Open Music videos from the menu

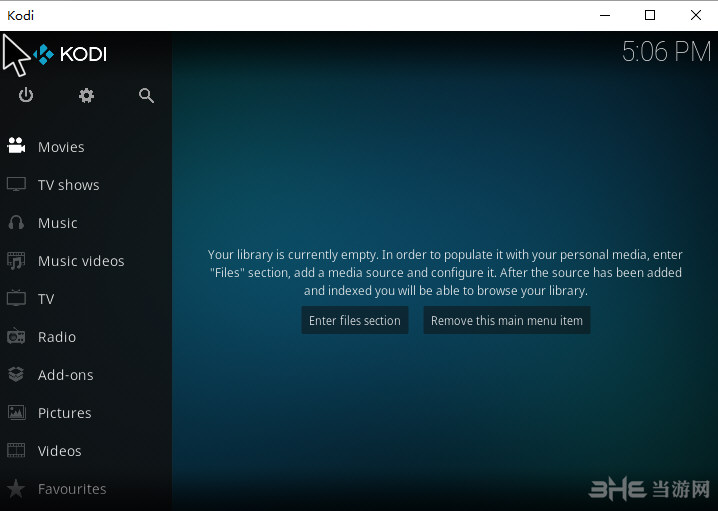click(x=86, y=261)
